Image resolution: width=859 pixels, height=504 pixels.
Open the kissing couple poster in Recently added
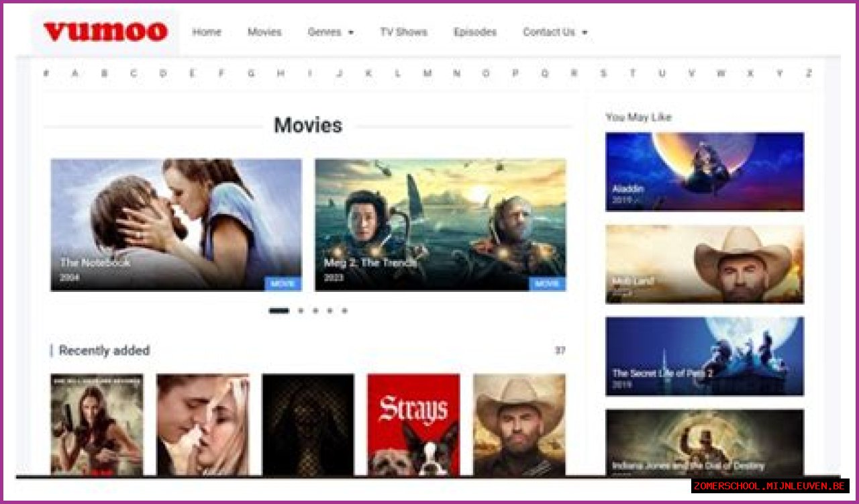coord(203,425)
